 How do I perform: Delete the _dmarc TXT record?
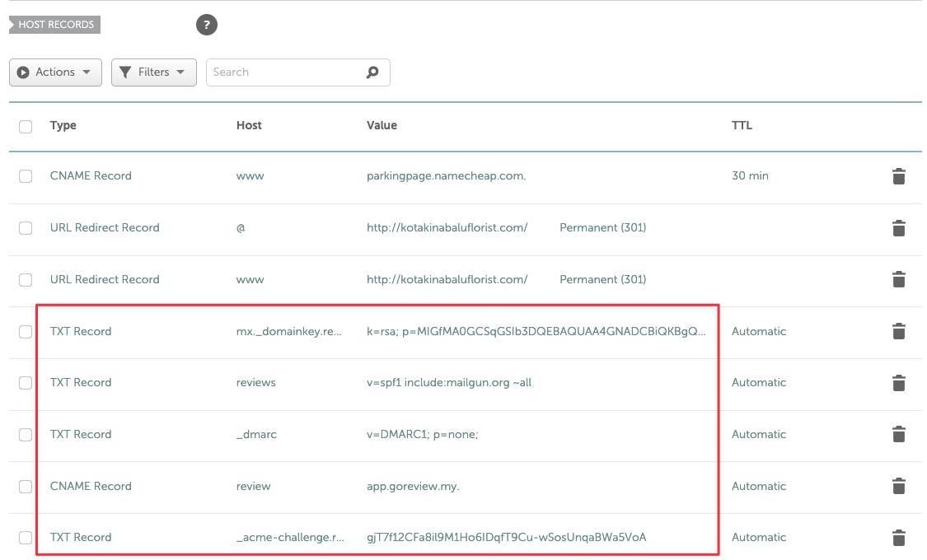pyautogui.click(x=899, y=435)
